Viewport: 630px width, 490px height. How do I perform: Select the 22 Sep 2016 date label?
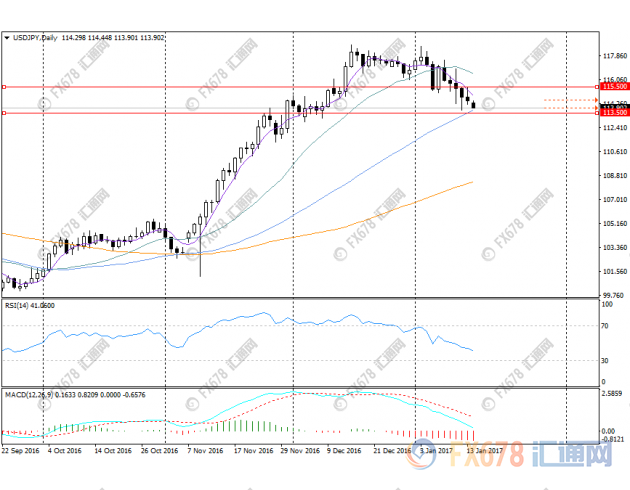point(23,451)
